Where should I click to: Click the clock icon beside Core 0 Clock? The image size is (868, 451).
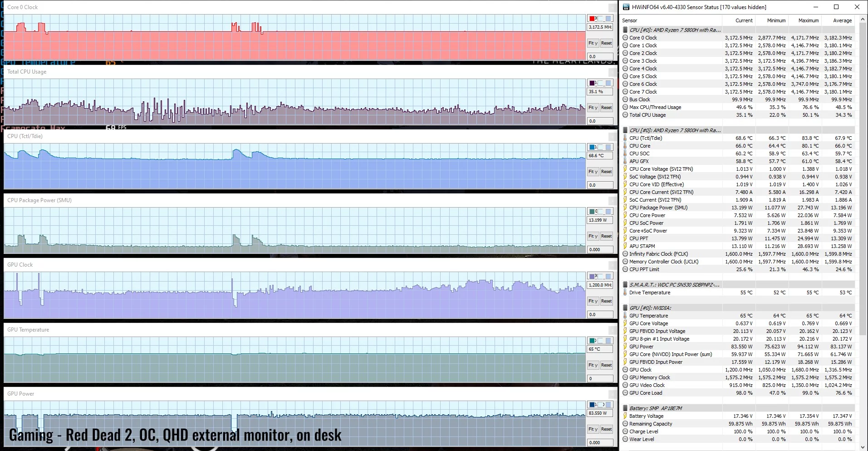625,38
